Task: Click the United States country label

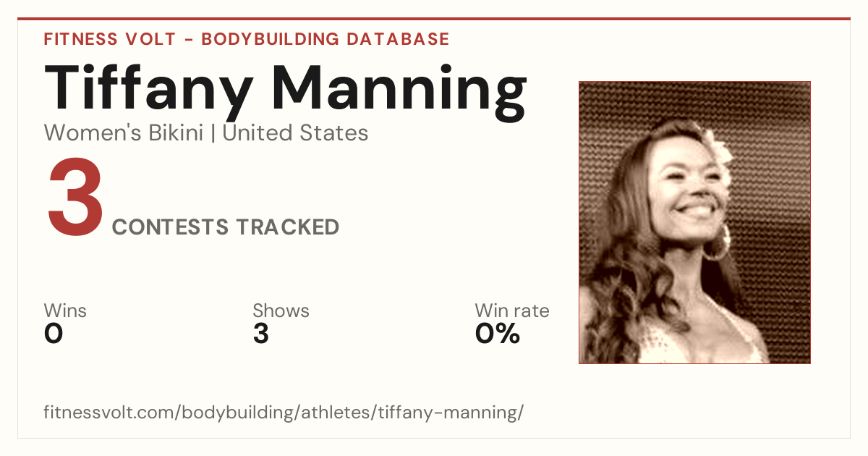Action: [x=296, y=133]
